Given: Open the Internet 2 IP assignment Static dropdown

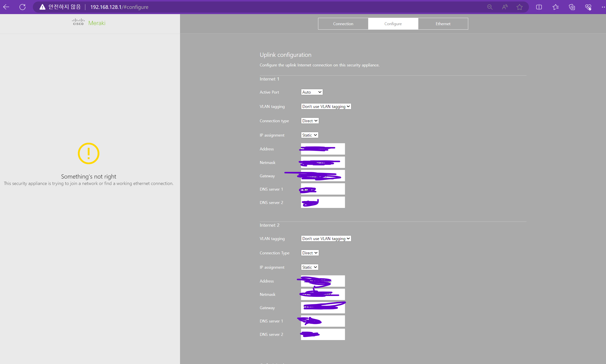Looking at the screenshot, I should coord(309,267).
